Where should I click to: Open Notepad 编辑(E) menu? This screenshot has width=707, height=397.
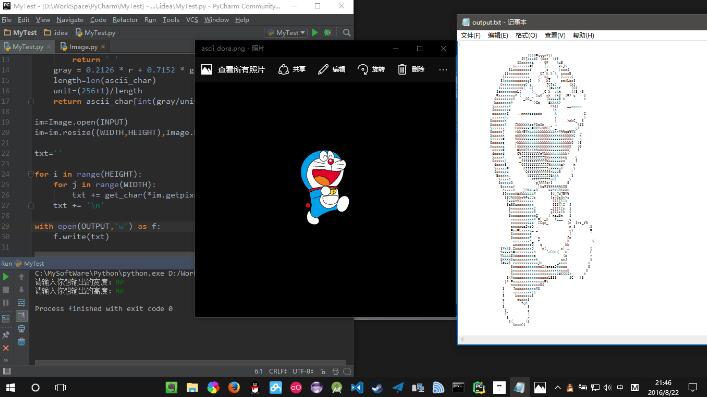498,35
